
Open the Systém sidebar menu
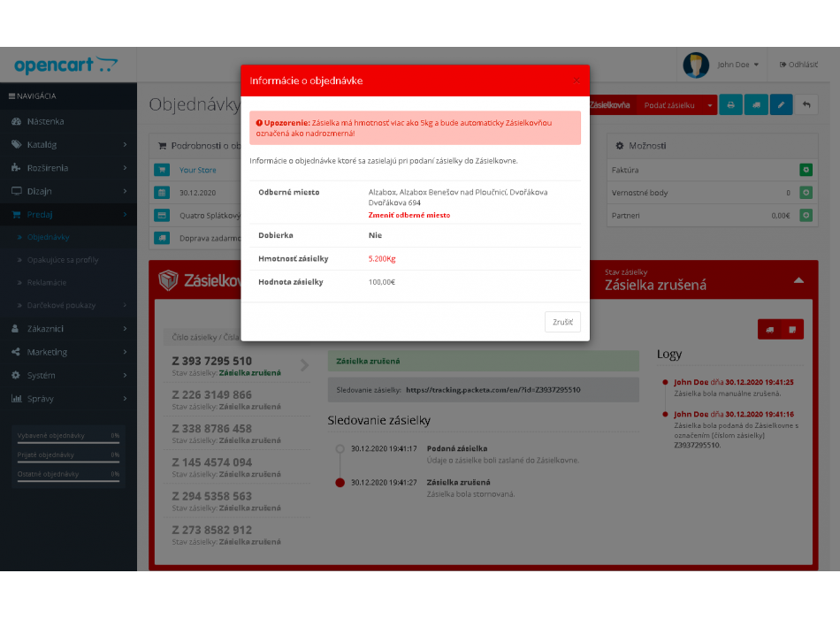(x=69, y=375)
